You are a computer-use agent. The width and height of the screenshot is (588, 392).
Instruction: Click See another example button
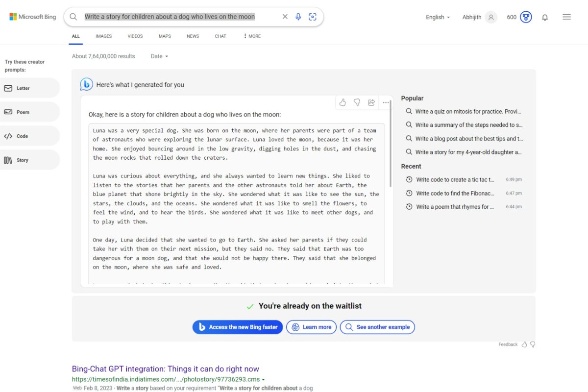point(377,327)
